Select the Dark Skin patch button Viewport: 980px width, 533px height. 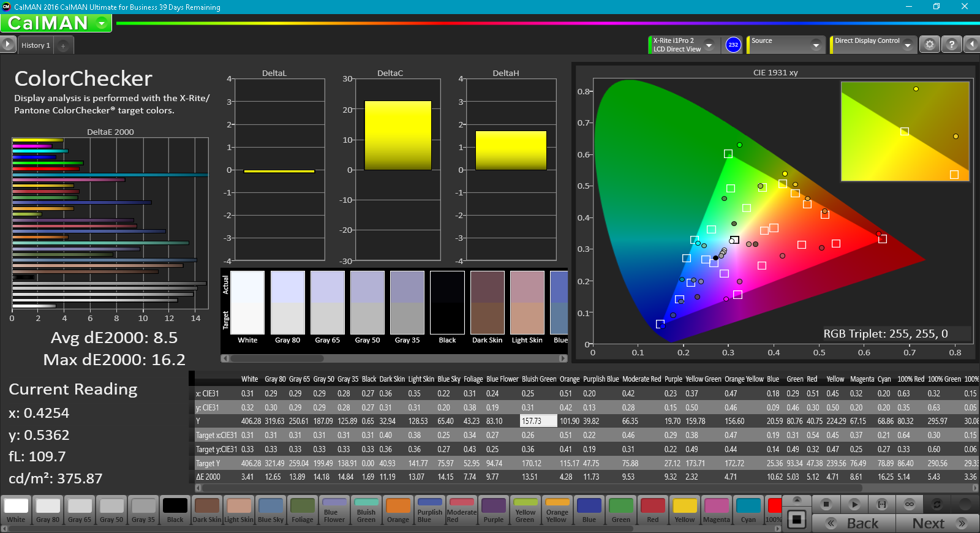tap(207, 510)
